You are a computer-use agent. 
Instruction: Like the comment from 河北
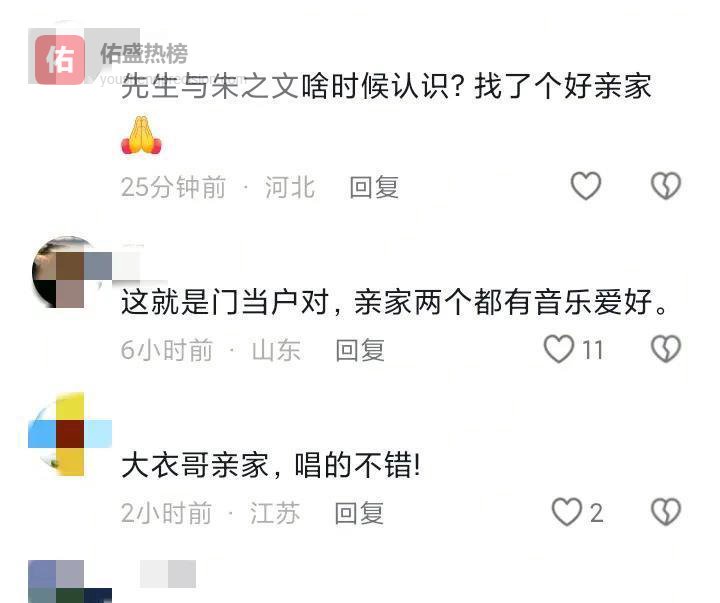coord(585,186)
